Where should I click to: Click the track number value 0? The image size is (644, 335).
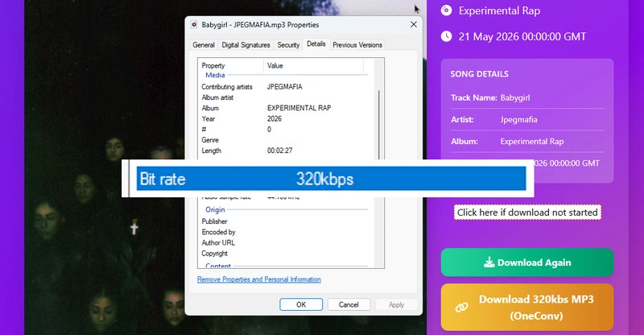tap(269, 130)
